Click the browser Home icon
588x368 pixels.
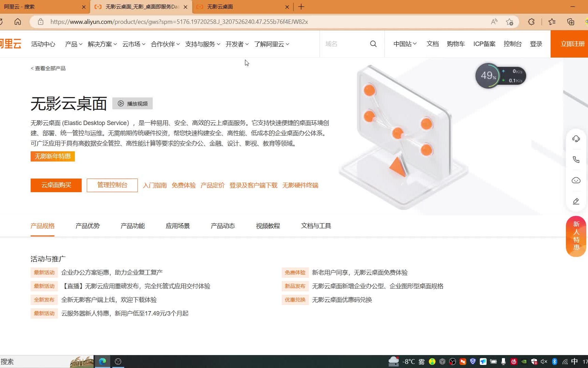[x=18, y=22]
